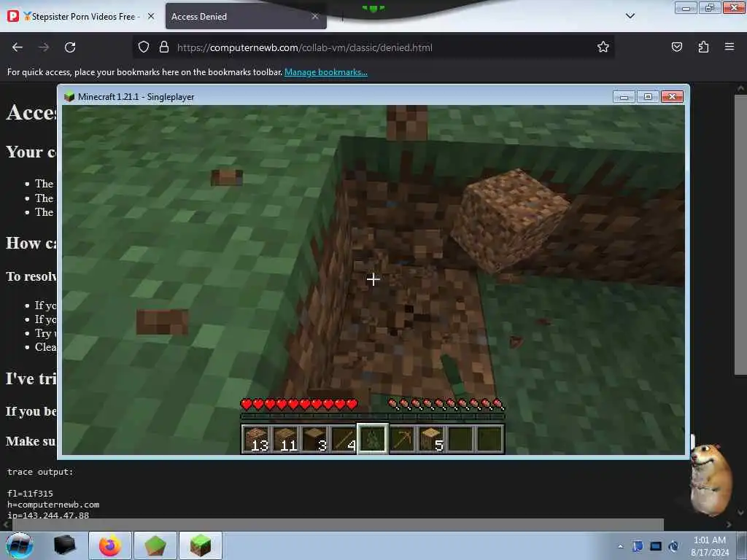Select the wooden pickaxe hotbar slot
This screenshot has width=747, height=560.
point(402,438)
